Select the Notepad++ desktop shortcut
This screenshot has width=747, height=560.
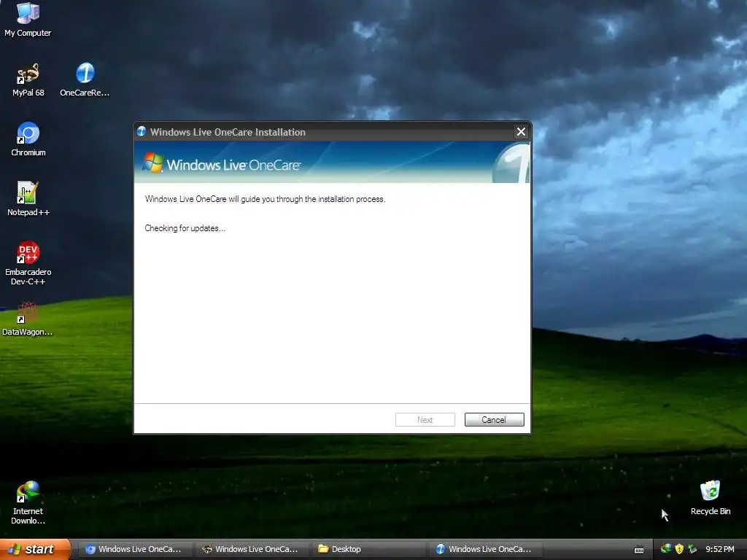(28, 199)
